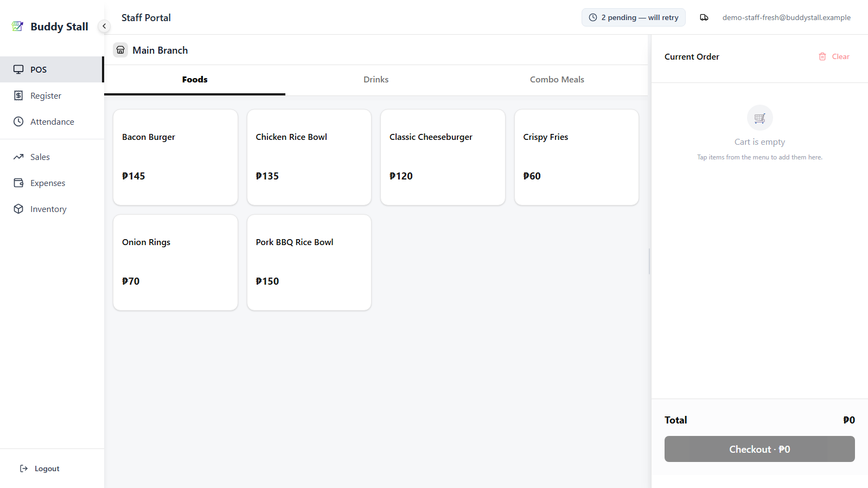Open Attendance via the clock icon
This screenshot has height=488, width=868.
pos(18,121)
